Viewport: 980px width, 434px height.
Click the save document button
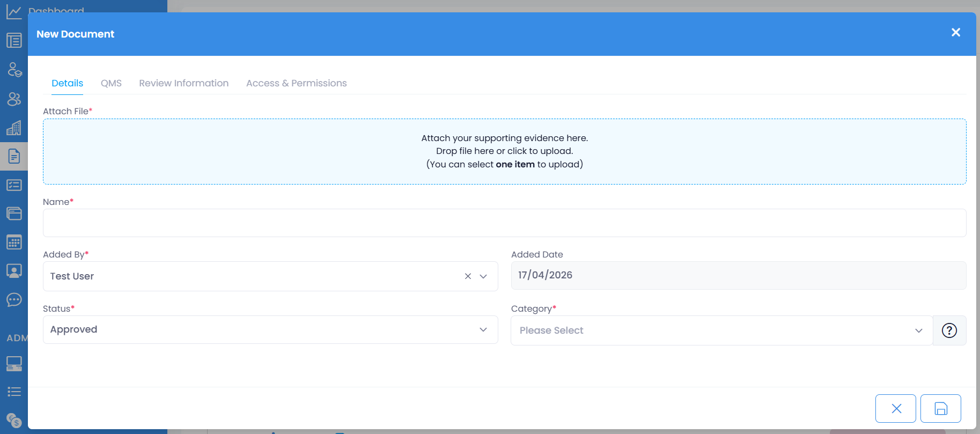940,409
